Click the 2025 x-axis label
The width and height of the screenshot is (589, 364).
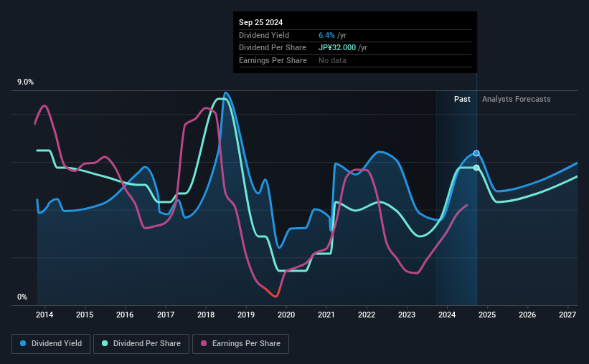point(487,315)
